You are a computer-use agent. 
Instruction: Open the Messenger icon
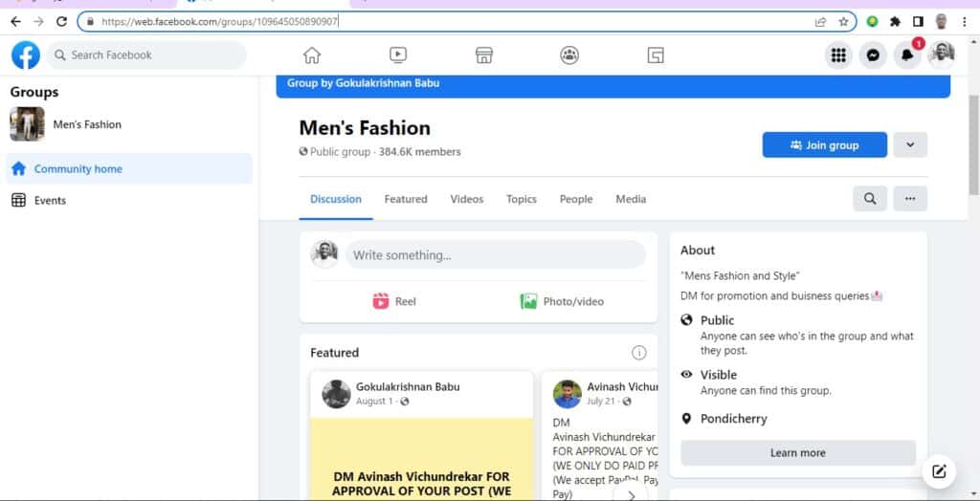pos(873,54)
